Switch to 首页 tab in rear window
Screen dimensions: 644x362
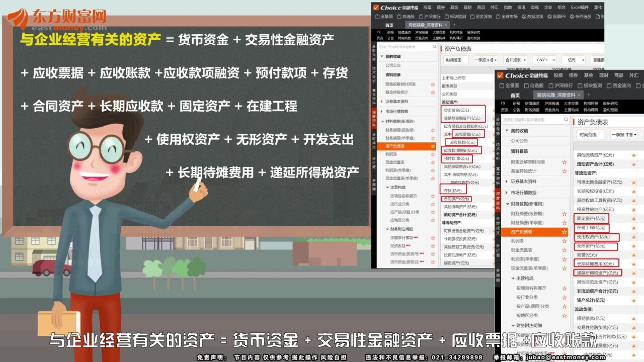tap(389, 25)
